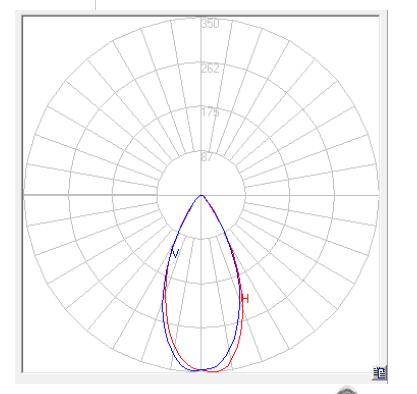Click the copy-document icon in the chart corner

coord(380,373)
